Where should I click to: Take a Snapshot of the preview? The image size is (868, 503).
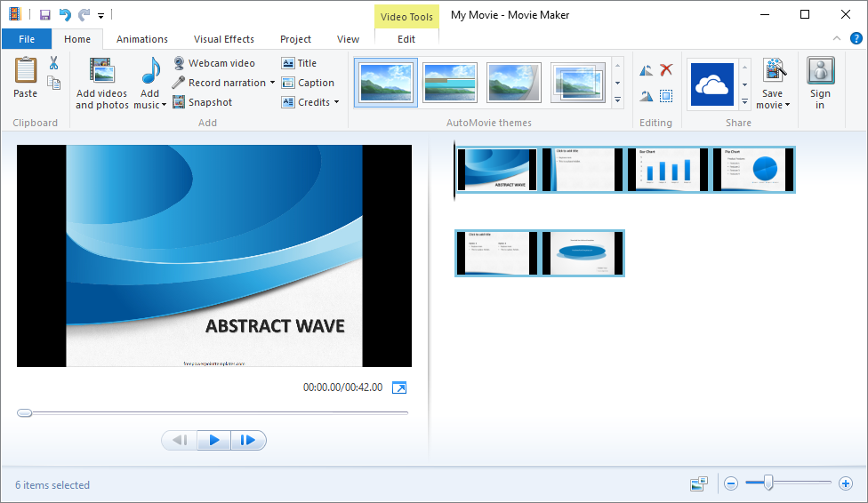click(x=203, y=102)
